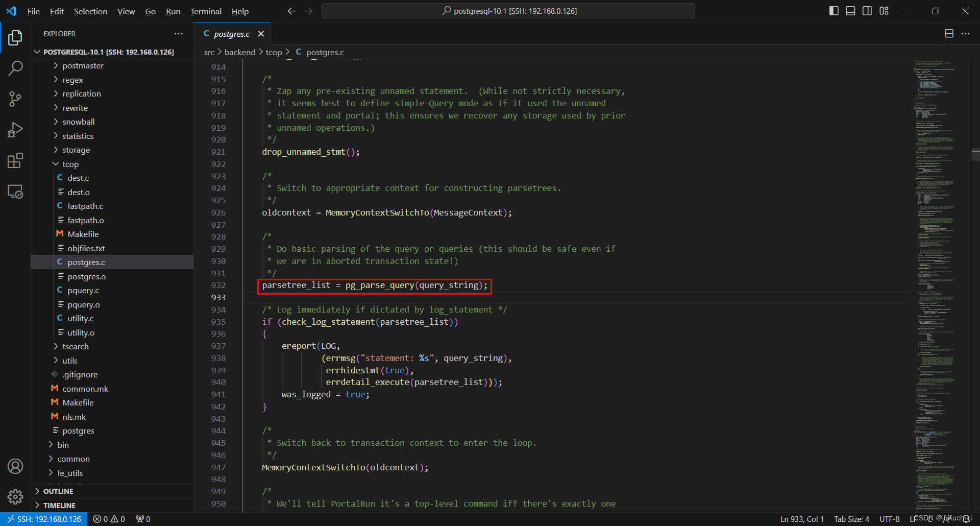Screen dimensions: 980x526
Task: Open the Explorer view in activity bar
Action: coord(15,37)
